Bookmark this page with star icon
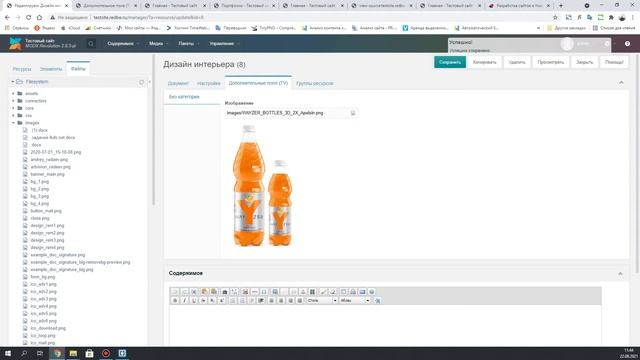This screenshot has width=640, height=360. tap(555, 18)
